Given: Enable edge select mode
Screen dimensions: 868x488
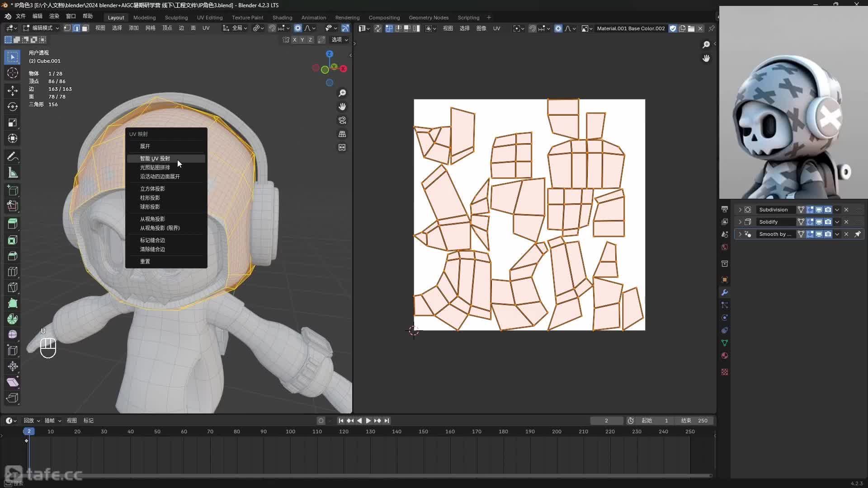Looking at the screenshot, I should tap(76, 28).
